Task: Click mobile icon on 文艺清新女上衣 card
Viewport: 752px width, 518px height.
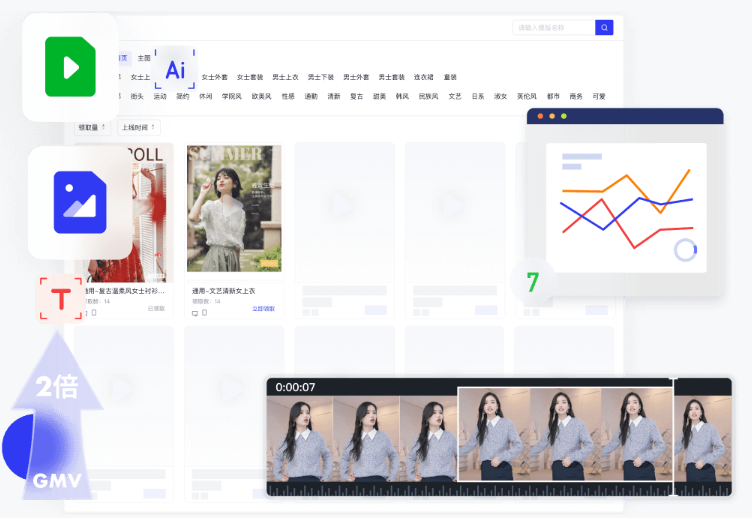Action: click(204, 313)
